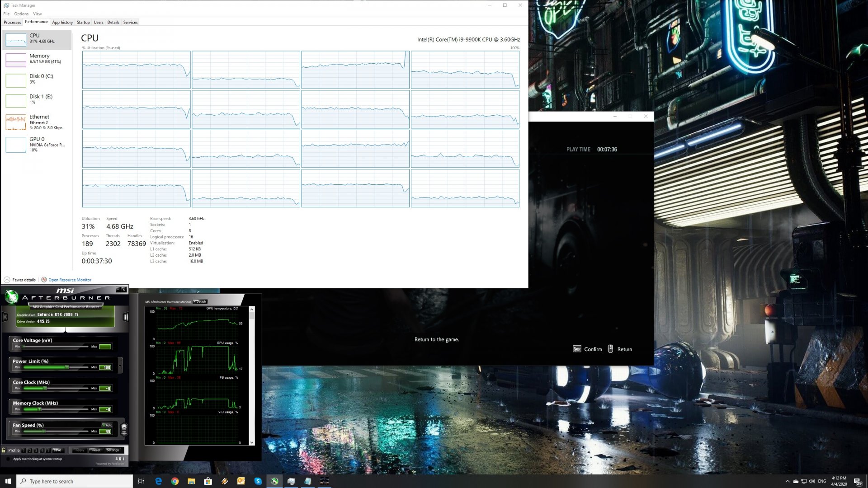868x488 pixels.
Task: Select GPU 0 in performance sidebar
Action: pos(37,144)
